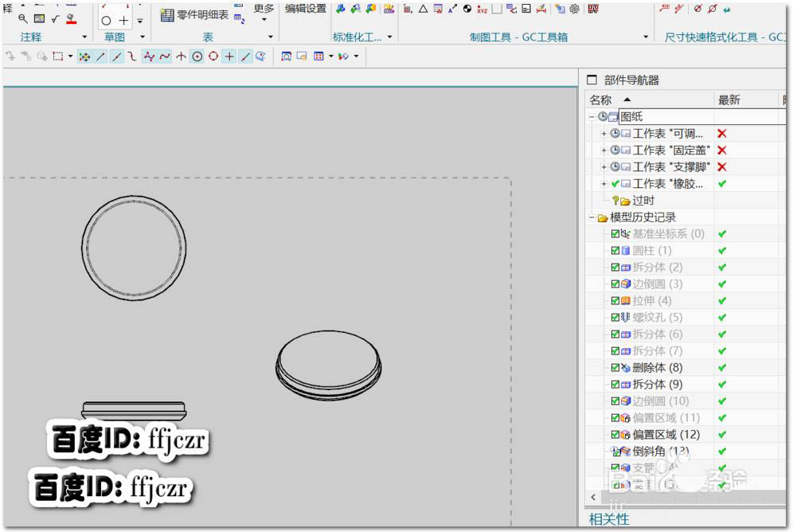793x532 pixels.
Task: Expand the 注释 group arrow
Action: [x=84, y=37]
